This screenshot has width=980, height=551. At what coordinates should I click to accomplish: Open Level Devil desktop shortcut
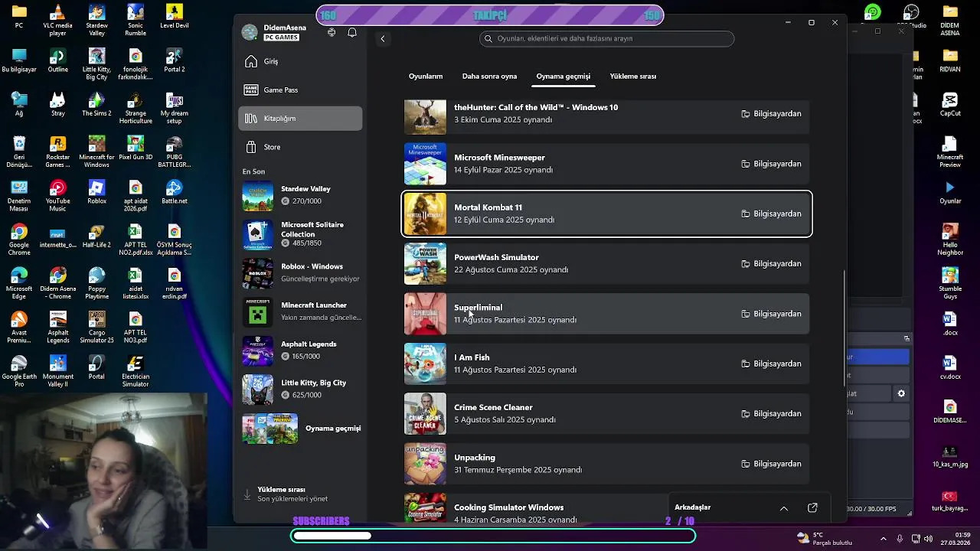[175, 16]
